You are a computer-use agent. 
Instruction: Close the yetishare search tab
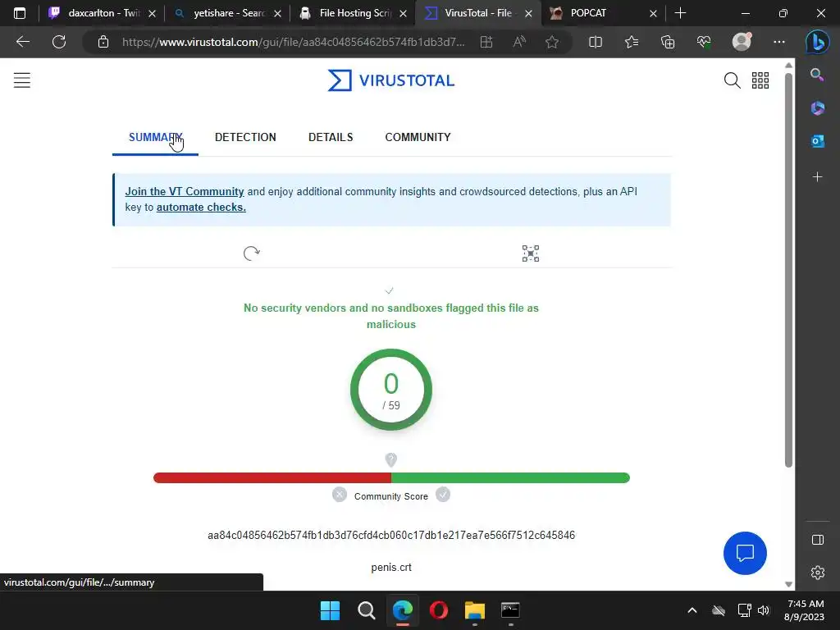pos(277,13)
